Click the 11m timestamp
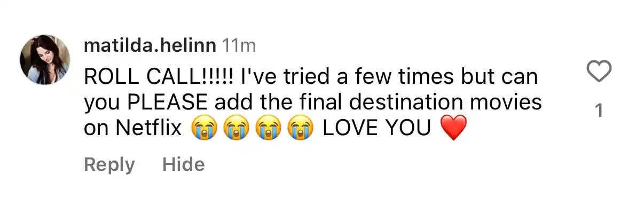Screen dimensions: 644x204 point(239,46)
